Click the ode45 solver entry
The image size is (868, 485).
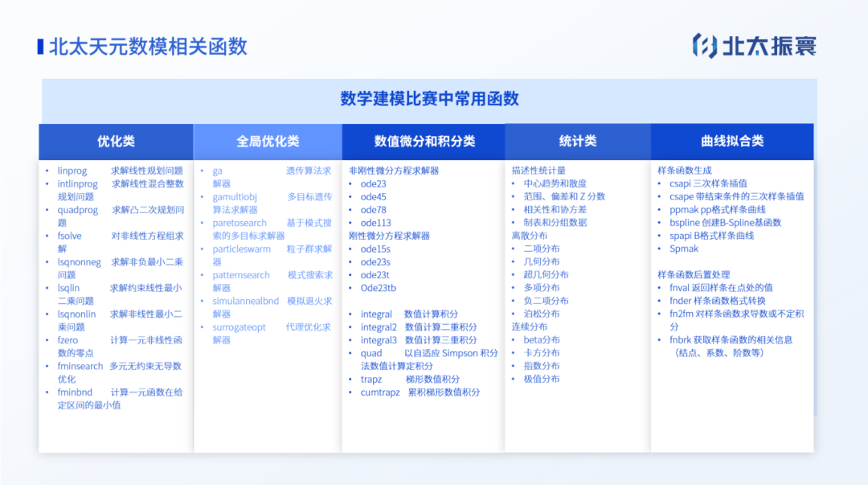373,197
